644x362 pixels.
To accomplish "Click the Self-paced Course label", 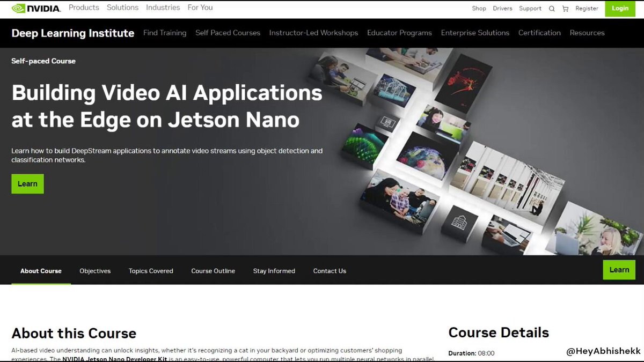I will tap(43, 61).
